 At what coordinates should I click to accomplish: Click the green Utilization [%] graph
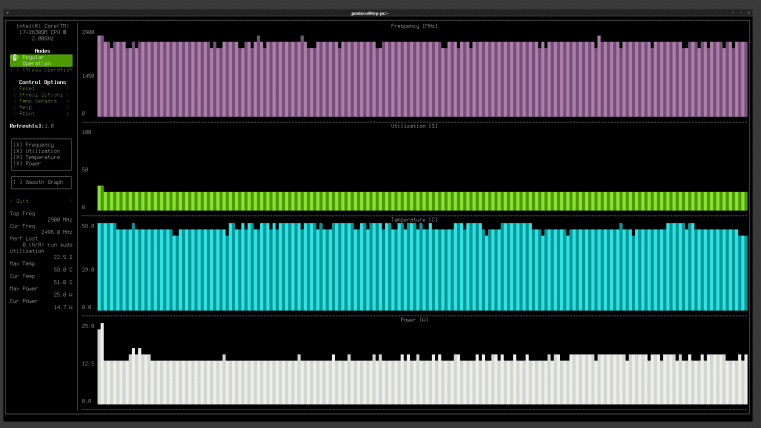coord(420,200)
